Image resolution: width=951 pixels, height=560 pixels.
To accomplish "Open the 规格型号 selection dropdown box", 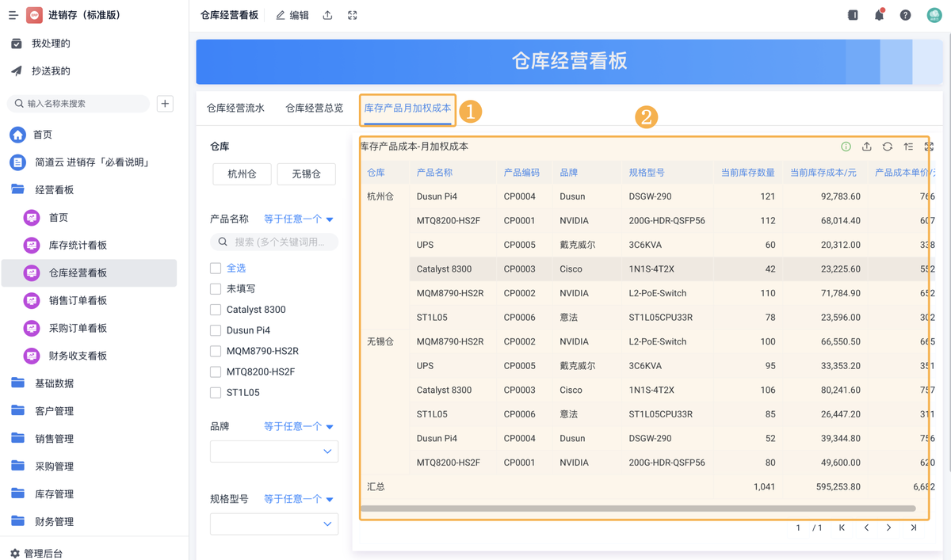I will click(x=273, y=524).
